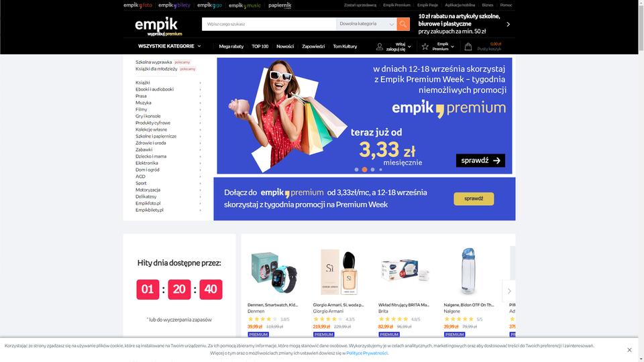Select the first banner slide dot

tap(356, 170)
